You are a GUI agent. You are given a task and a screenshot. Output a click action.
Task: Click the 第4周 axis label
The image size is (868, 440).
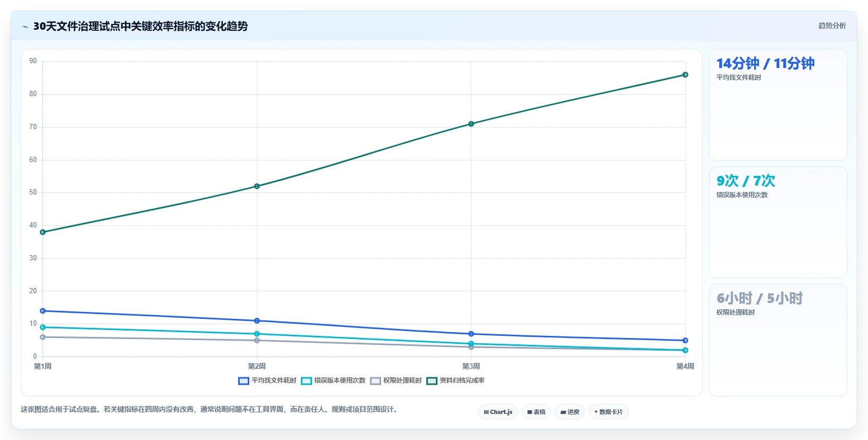[685, 366]
